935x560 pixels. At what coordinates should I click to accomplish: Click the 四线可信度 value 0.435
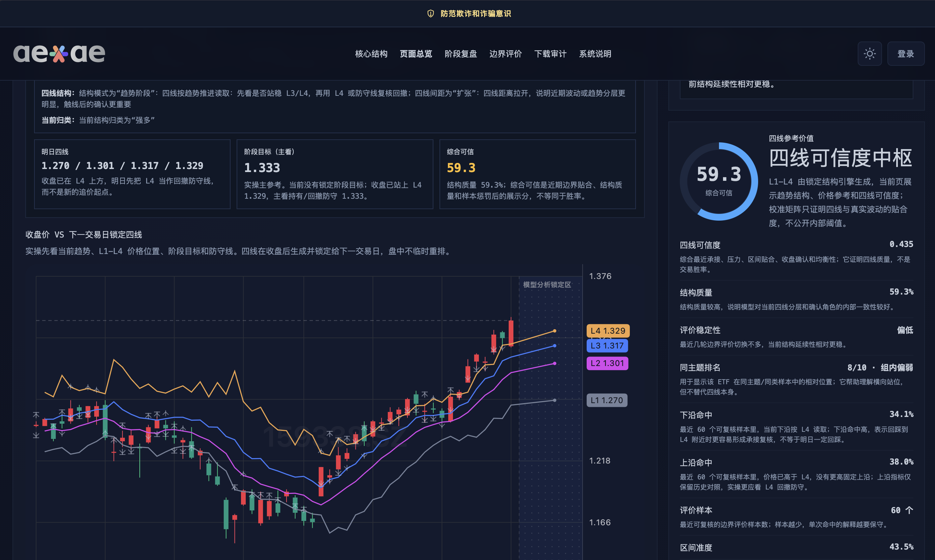pos(901,244)
